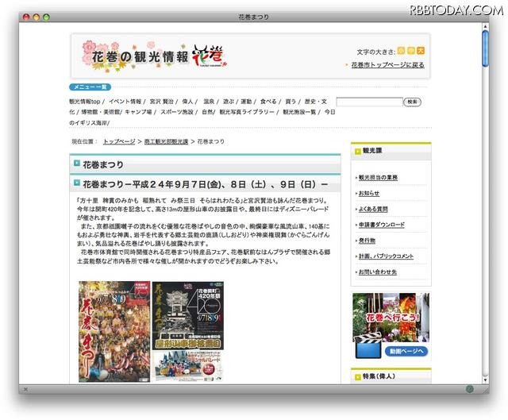The height and width of the screenshot is (420, 508).
Task: Open 観光施設一覧 menu item
Action: point(299,112)
